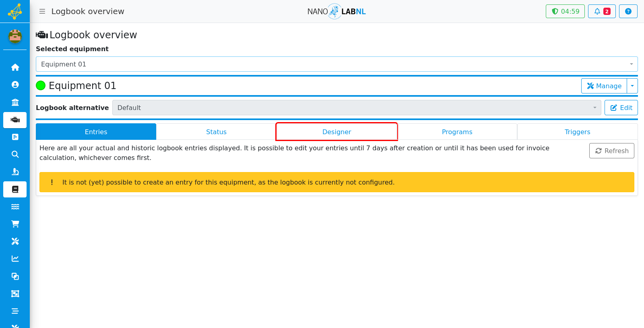Click the search magnifier icon in sidebar
This screenshot has width=644, height=328.
click(15, 154)
